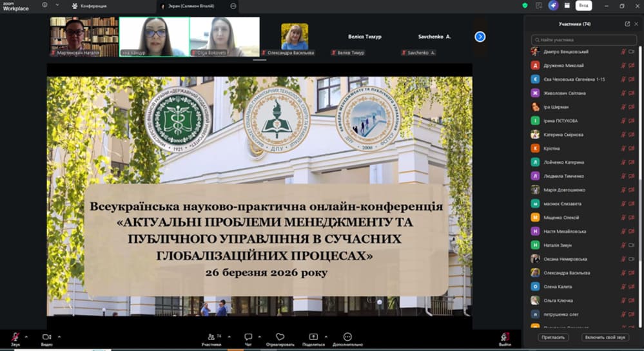Click camera-off icon for Ольга Ключка
The width and height of the screenshot is (644, 351).
pyautogui.click(x=632, y=301)
